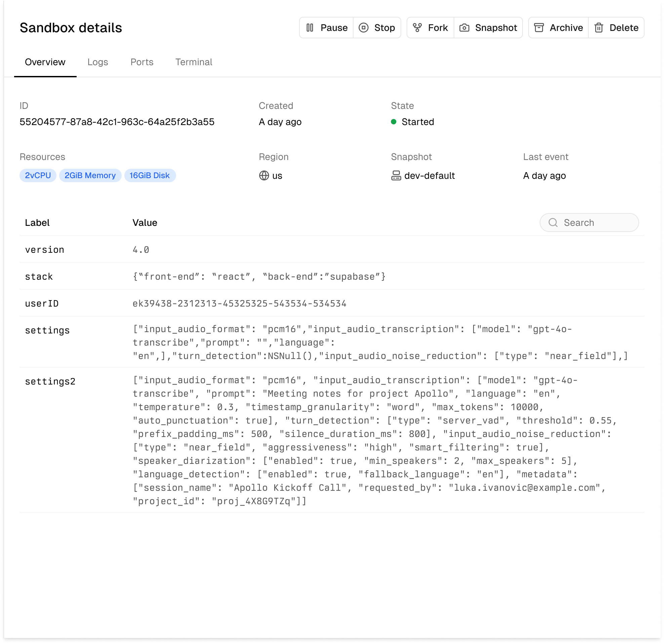This screenshot has width=664, height=644.
Task: Click the Fork branch icon
Action: point(417,28)
